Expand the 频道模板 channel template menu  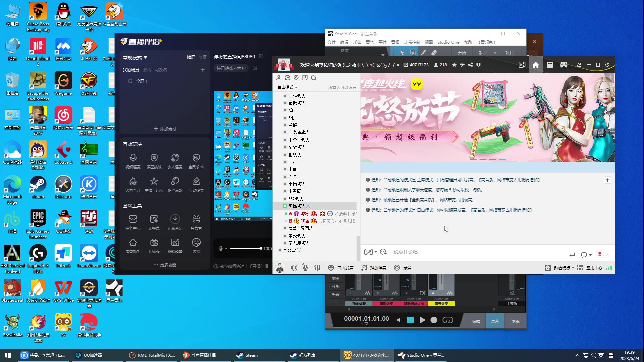point(564,268)
